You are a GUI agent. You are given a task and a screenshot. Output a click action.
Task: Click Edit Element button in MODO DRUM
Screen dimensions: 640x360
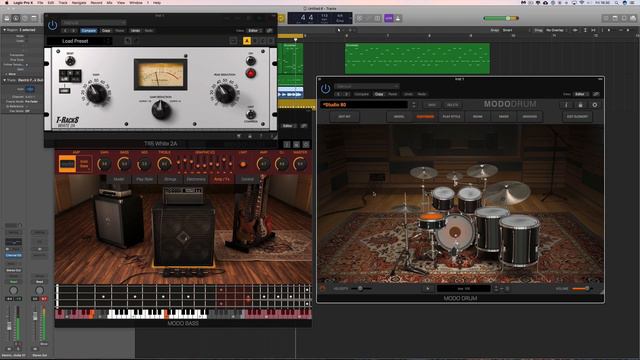pyautogui.click(x=577, y=117)
